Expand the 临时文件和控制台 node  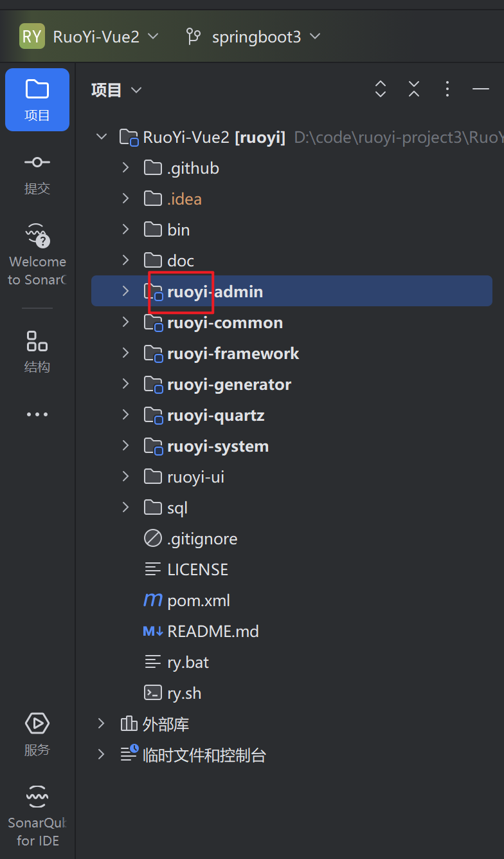pos(101,755)
